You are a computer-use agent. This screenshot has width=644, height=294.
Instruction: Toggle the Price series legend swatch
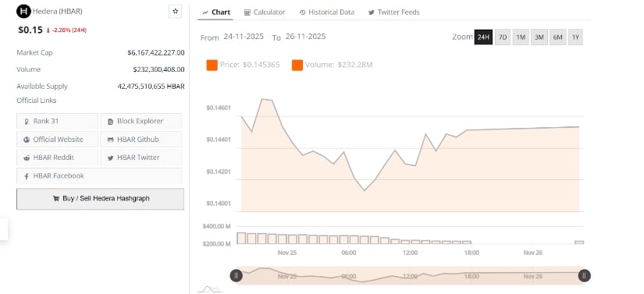pos(212,65)
